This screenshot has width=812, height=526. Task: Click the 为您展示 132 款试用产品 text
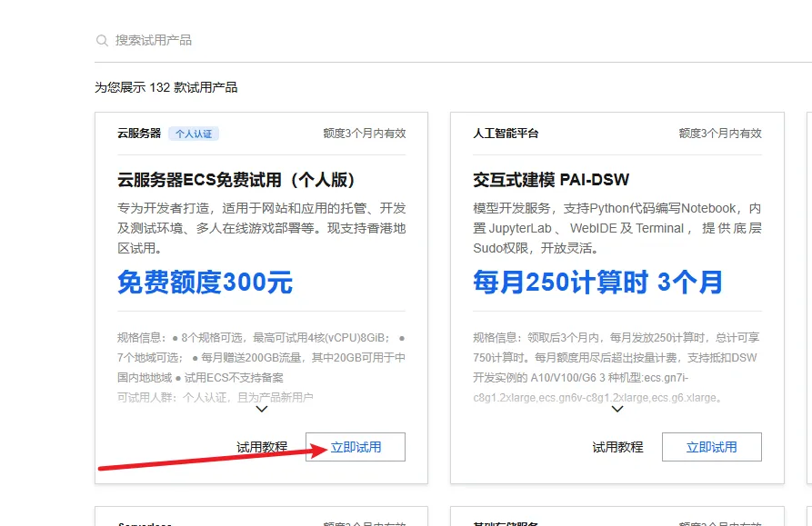click(165, 87)
